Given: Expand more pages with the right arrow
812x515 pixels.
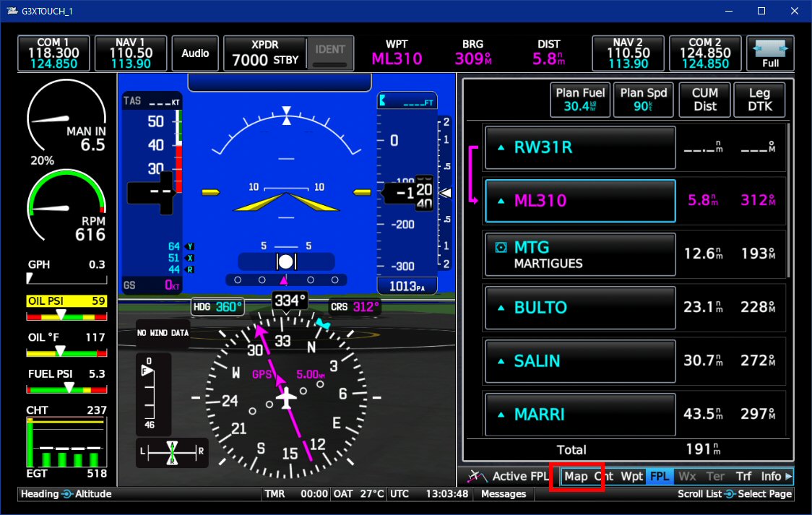Looking at the screenshot, I should click(x=788, y=476).
